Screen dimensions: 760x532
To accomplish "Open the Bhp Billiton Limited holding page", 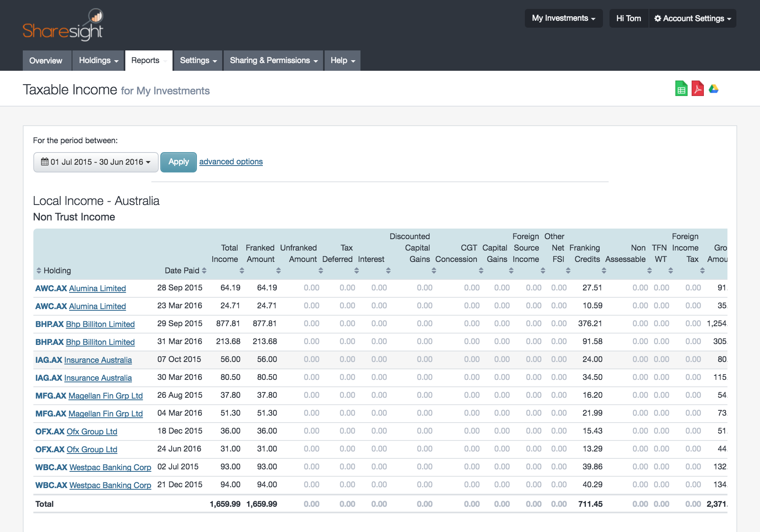I will [x=100, y=324].
